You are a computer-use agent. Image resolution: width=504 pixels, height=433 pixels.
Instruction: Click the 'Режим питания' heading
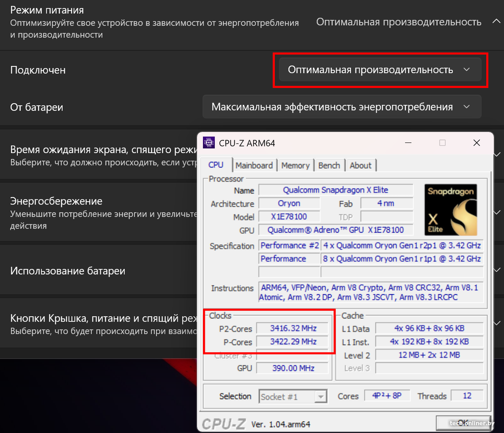click(x=47, y=10)
